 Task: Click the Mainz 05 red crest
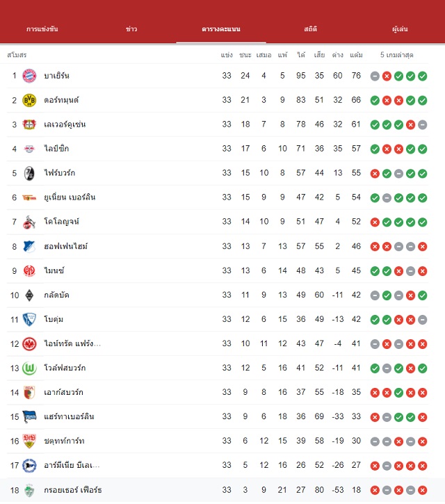pos(29,271)
